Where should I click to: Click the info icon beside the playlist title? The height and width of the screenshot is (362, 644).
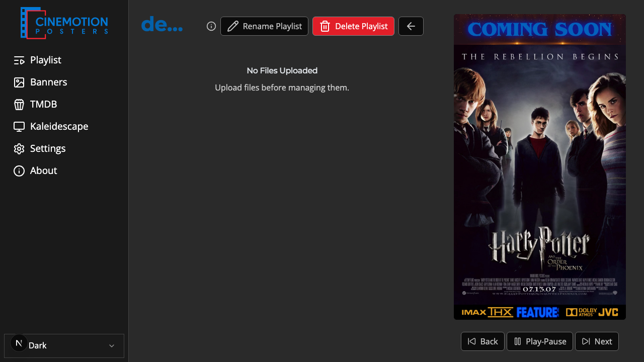[211, 26]
